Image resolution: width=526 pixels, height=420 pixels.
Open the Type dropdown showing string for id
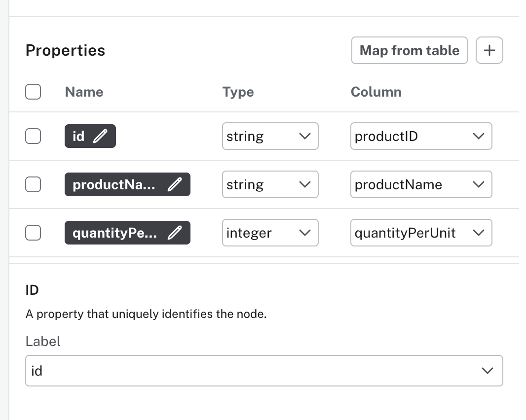[x=270, y=136]
